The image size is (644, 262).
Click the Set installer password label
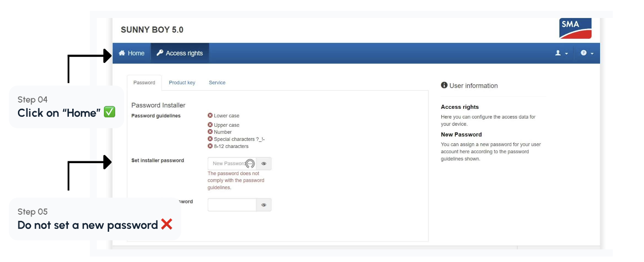pyautogui.click(x=158, y=160)
